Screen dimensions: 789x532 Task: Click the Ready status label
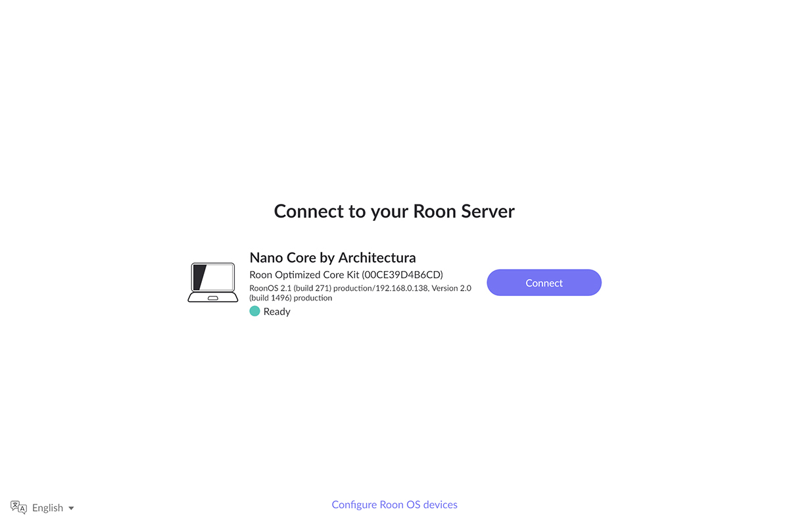(277, 312)
